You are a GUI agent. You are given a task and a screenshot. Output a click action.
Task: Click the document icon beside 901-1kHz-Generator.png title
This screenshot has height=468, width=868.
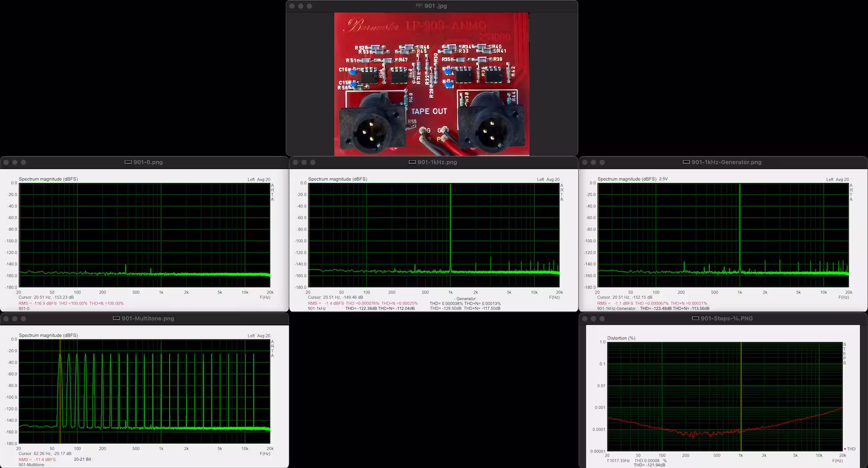click(686, 162)
